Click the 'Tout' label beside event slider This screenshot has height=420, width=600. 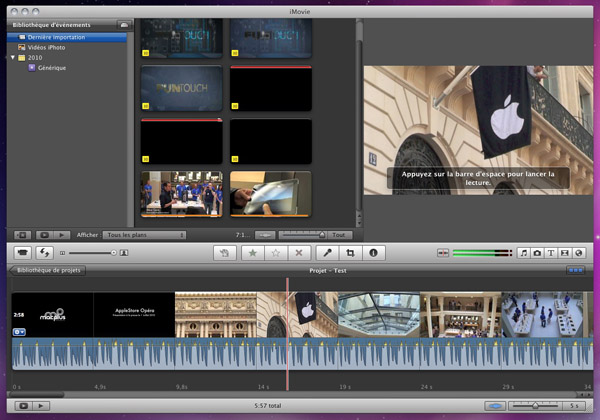tap(339, 235)
